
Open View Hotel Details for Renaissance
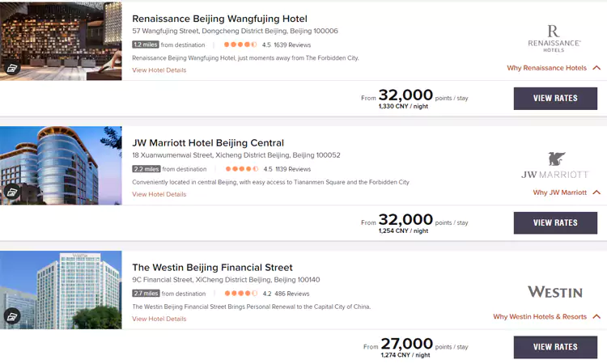click(159, 70)
